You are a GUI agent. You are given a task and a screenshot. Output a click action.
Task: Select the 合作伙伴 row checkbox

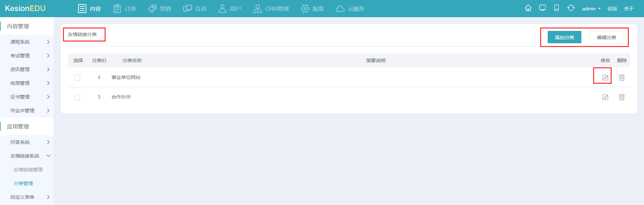77,97
